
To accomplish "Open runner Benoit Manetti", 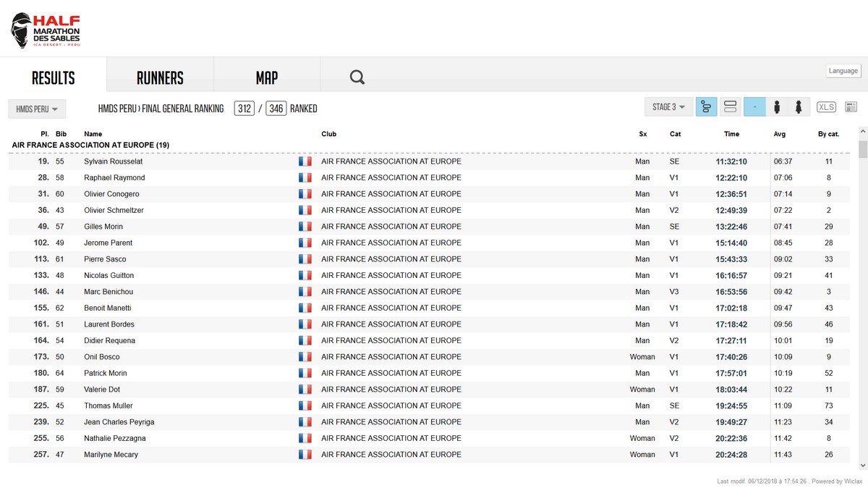I will tap(108, 308).
